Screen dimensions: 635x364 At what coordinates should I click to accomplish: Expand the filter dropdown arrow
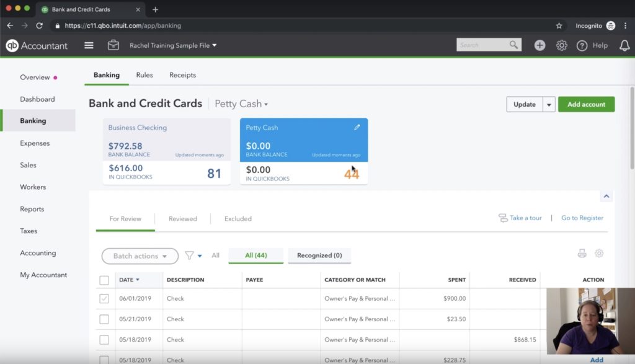(200, 256)
